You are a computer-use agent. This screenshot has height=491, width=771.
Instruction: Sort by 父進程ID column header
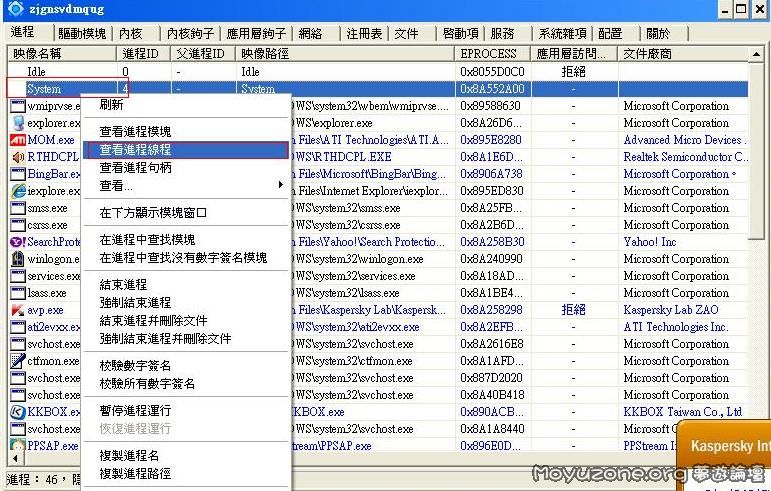[x=203, y=54]
